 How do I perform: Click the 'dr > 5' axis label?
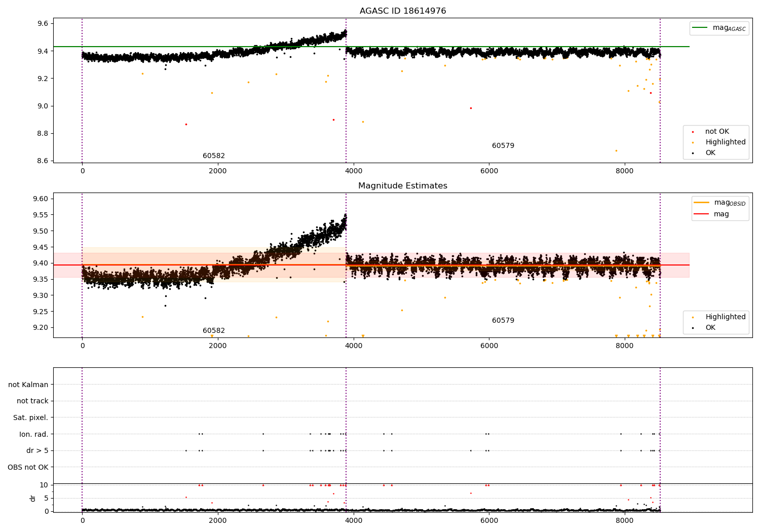(x=37, y=451)
